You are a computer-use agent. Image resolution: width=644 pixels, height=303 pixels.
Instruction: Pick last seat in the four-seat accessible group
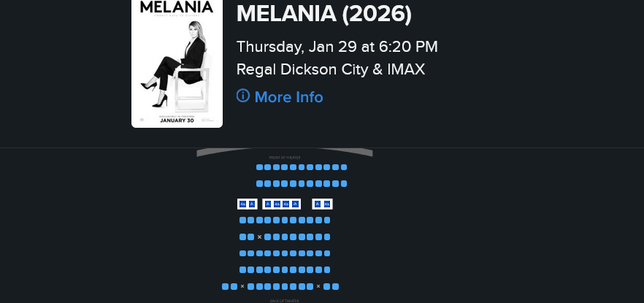click(x=295, y=204)
